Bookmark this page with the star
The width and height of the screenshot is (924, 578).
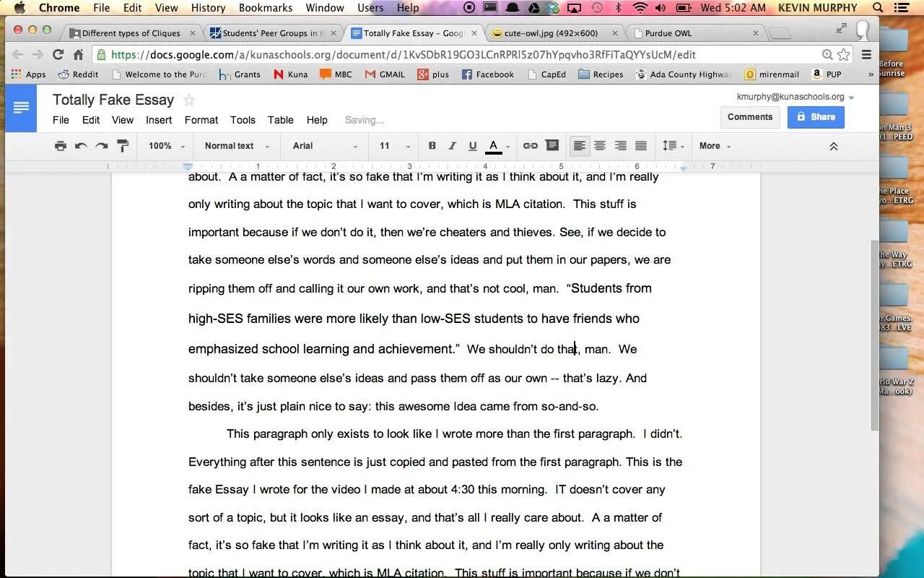click(x=844, y=55)
